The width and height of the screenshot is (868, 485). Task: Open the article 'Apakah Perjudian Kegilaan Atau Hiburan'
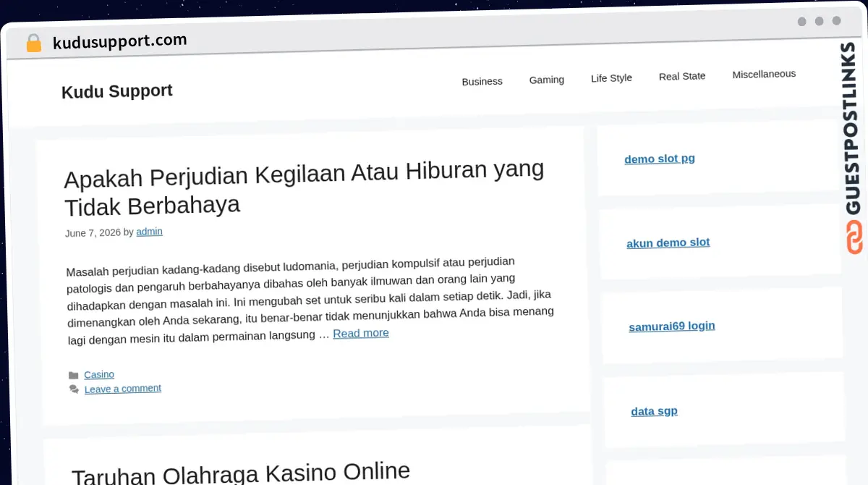click(x=304, y=188)
